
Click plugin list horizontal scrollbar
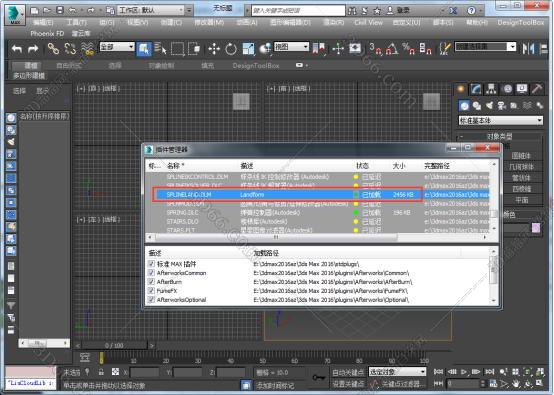pyautogui.click(x=276, y=237)
